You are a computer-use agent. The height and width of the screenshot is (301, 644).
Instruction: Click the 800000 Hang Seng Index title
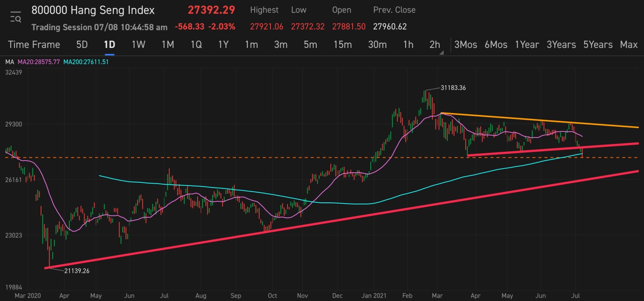(x=93, y=10)
